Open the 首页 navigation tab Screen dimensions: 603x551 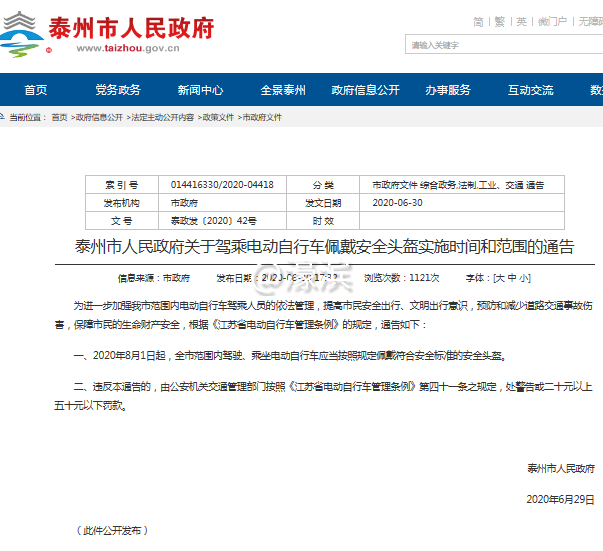(x=36, y=90)
